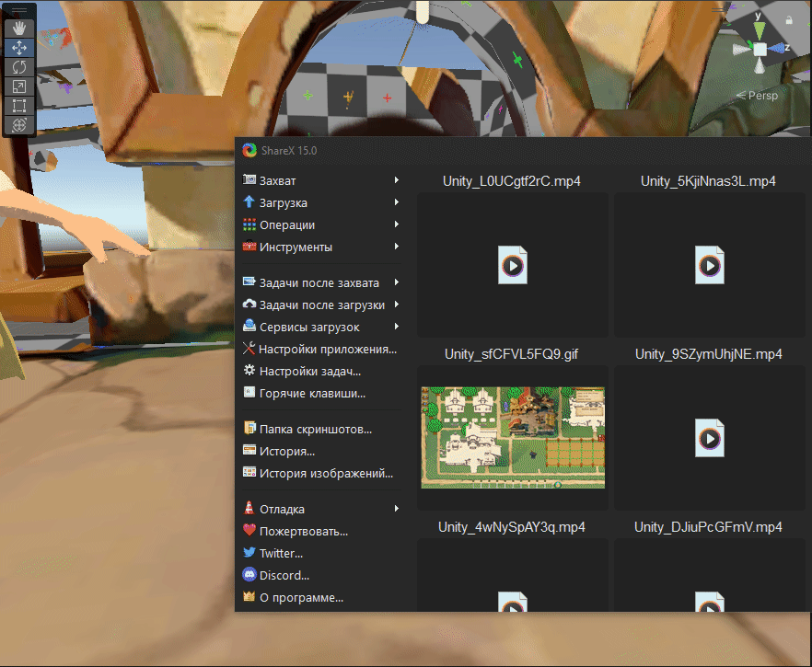
Task: Expand the Отладка submenu arrow
Action: pyautogui.click(x=396, y=509)
